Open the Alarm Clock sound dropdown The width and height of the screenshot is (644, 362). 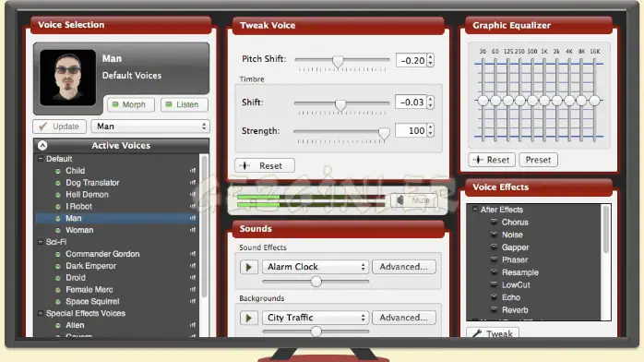coord(316,267)
